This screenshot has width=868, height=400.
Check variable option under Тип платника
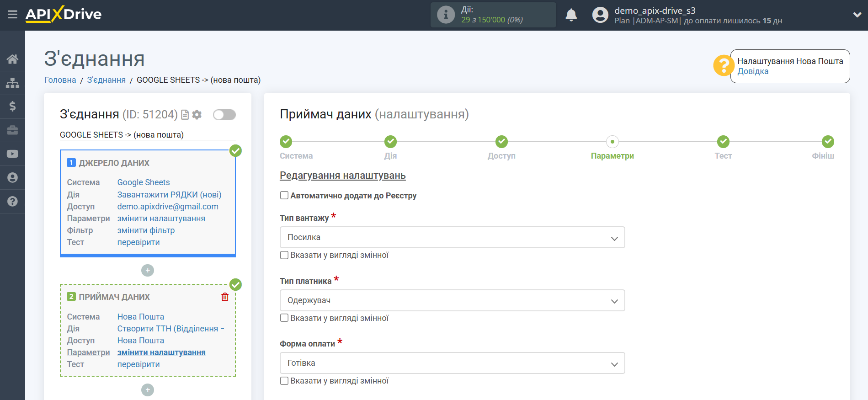pos(284,318)
